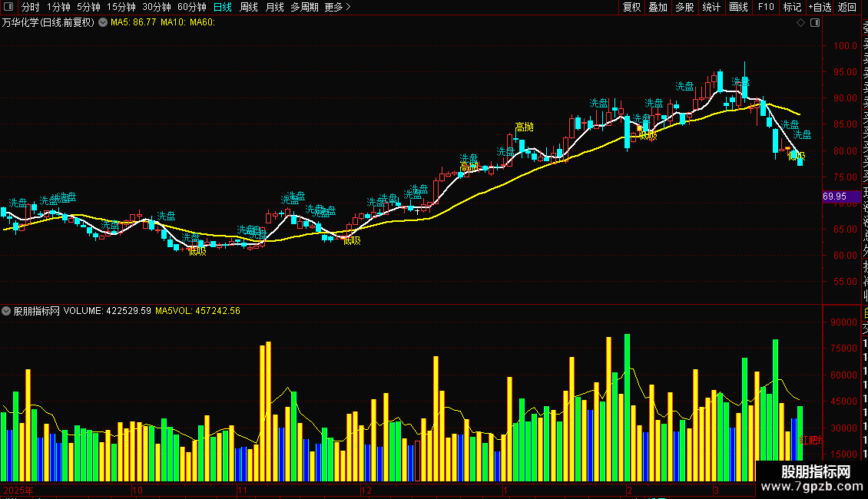The width and height of the screenshot is (868, 499).
Task: Click the 95.00 price axis label
Action: coord(845,72)
